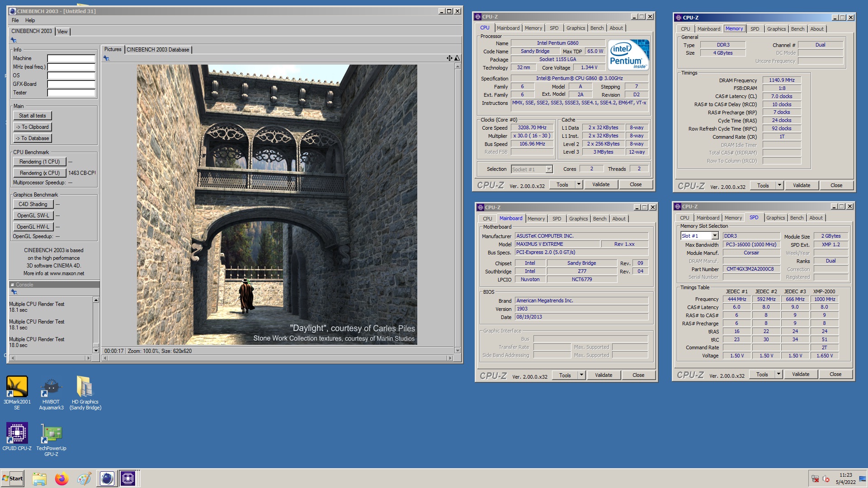Image resolution: width=868 pixels, height=488 pixels.
Task: Select Pictures tab in Cinebench
Action: pyautogui.click(x=113, y=50)
